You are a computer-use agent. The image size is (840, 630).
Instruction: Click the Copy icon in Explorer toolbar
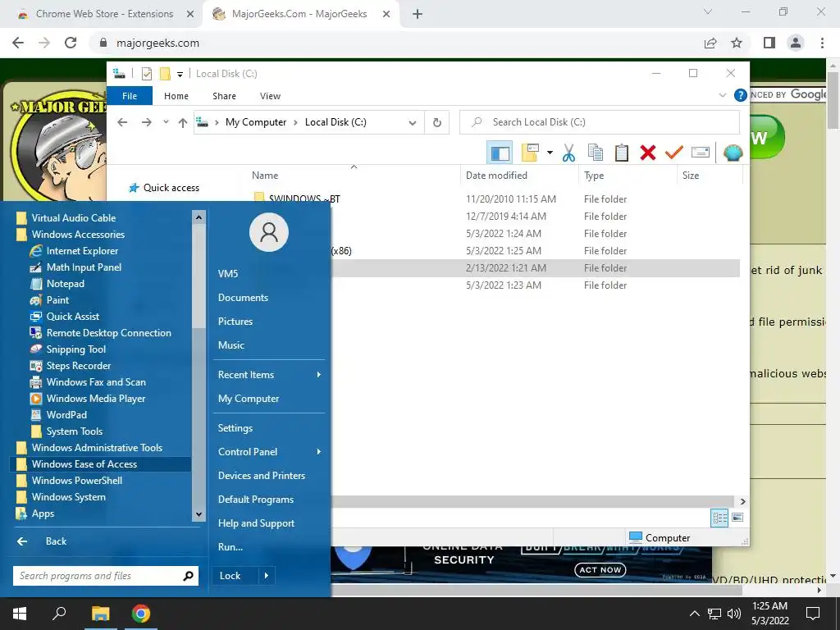tap(596, 153)
